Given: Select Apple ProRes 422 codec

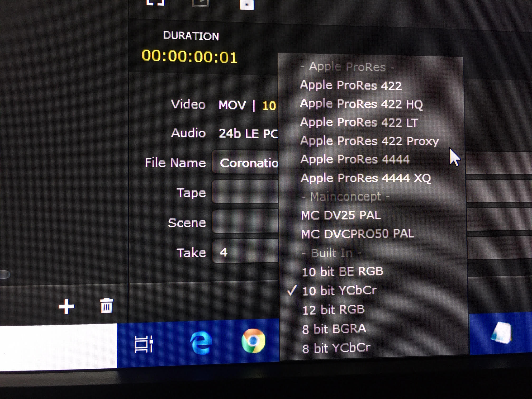Looking at the screenshot, I should [x=351, y=85].
